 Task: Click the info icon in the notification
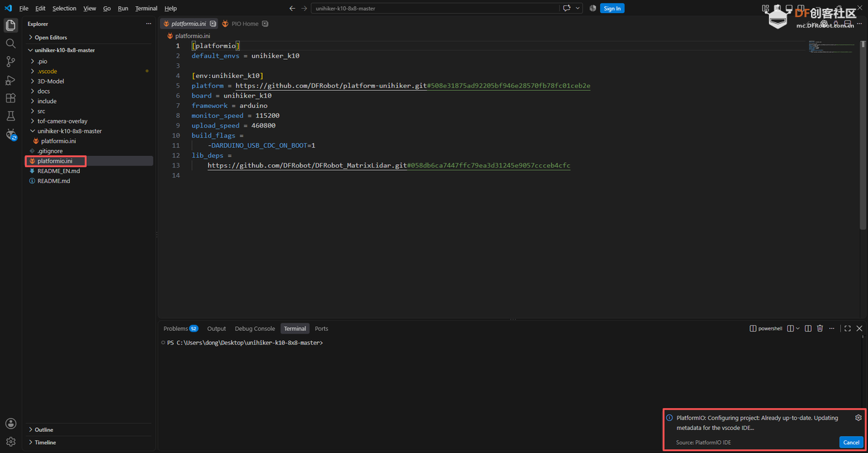(x=669, y=418)
